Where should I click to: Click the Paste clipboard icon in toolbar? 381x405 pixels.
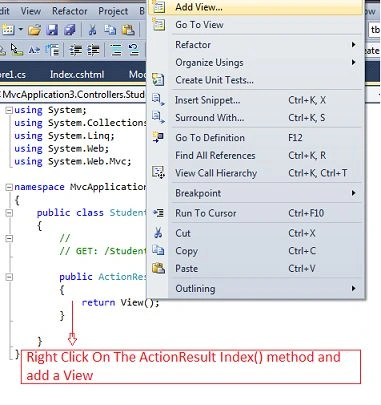pyautogui.click(x=128, y=30)
